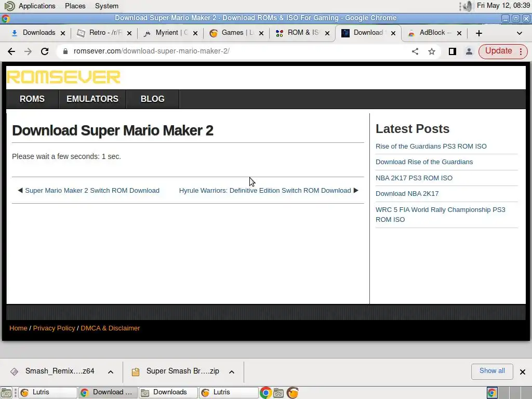The image size is (532, 399).
Task: Close the Retro tab
Action: 129,33
